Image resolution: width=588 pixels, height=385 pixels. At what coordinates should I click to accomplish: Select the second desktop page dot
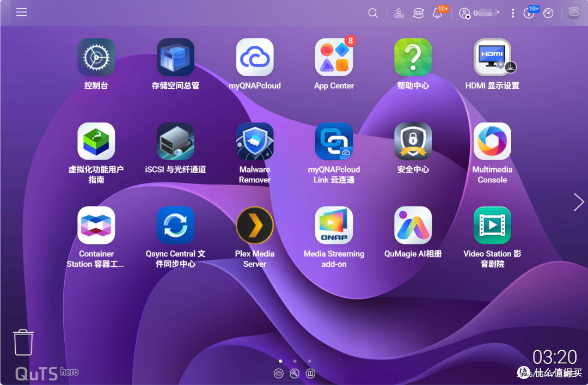pyautogui.click(x=295, y=361)
